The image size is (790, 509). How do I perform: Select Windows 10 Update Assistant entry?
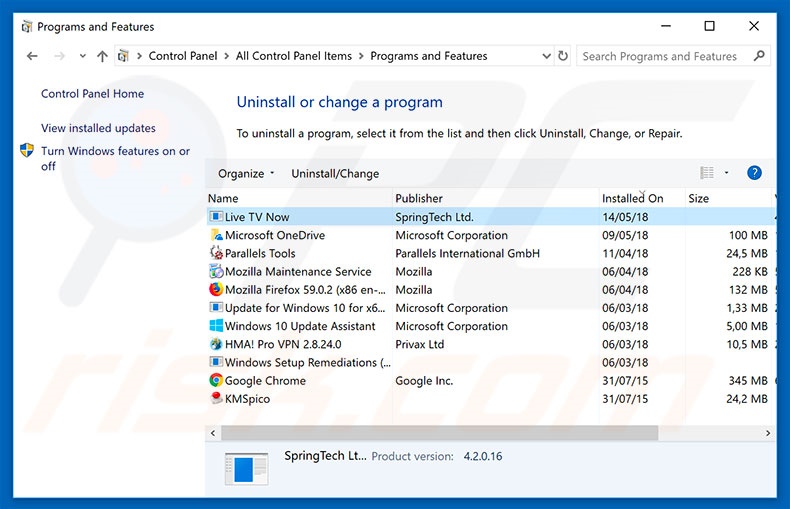(300, 326)
